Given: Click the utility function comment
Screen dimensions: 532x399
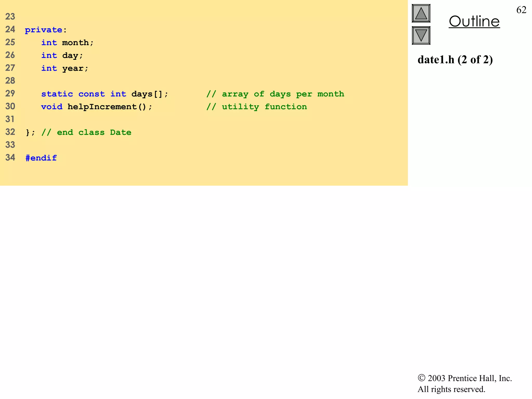Looking at the screenshot, I should [257, 107].
